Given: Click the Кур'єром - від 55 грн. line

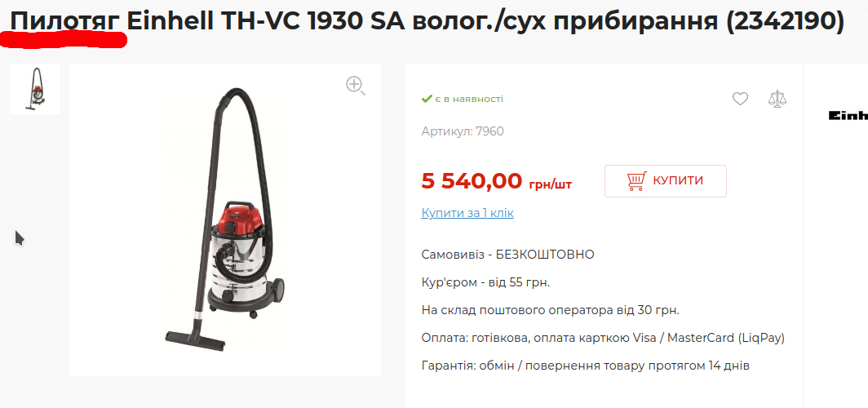Looking at the screenshot, I should pos(485,282).
